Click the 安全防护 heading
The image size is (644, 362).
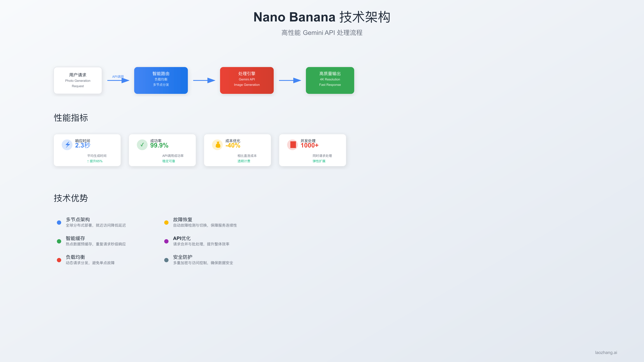183,257
